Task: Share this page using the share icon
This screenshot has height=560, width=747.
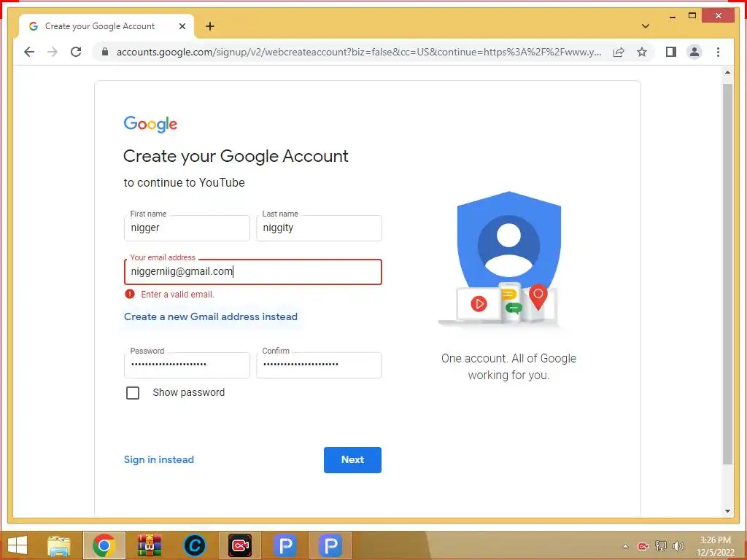Action: [619, 52]
